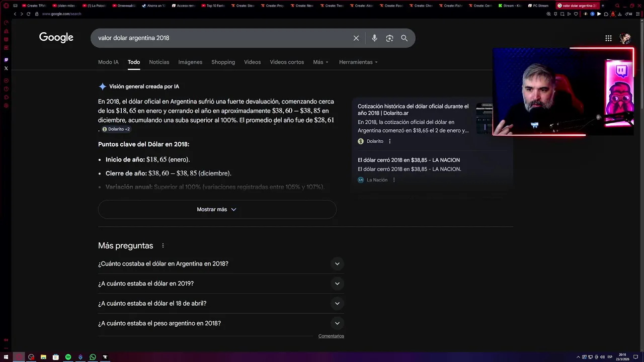
Task: Click the address bar URL www.google.com/search
Action: (x=61, y=14)
